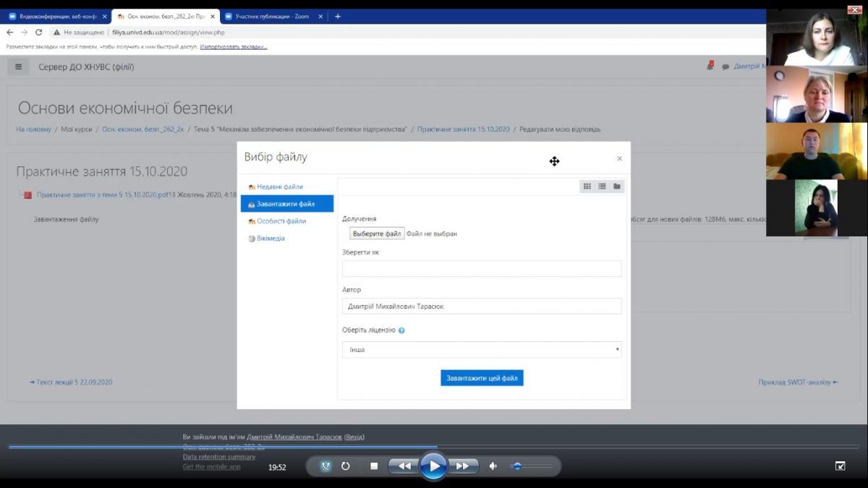Click the media player repeat icon
The height and width of the screenshot is (488, 868).
(346, 466)
